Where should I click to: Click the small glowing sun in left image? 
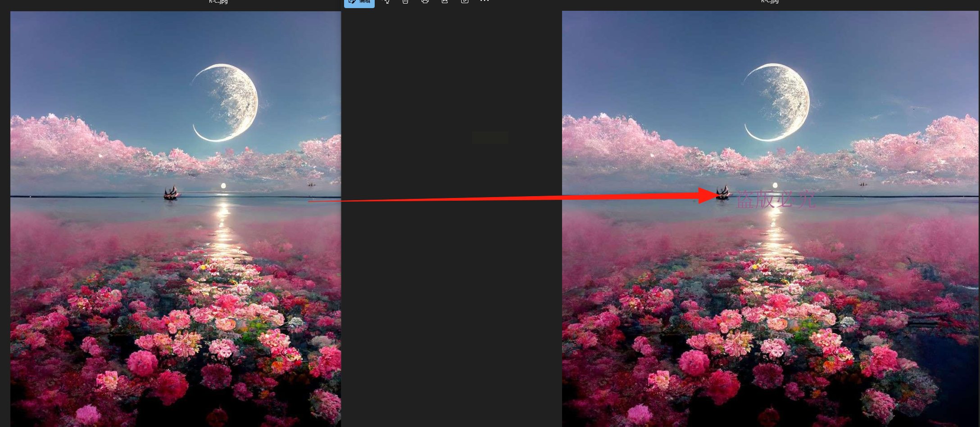coord(223,185)
